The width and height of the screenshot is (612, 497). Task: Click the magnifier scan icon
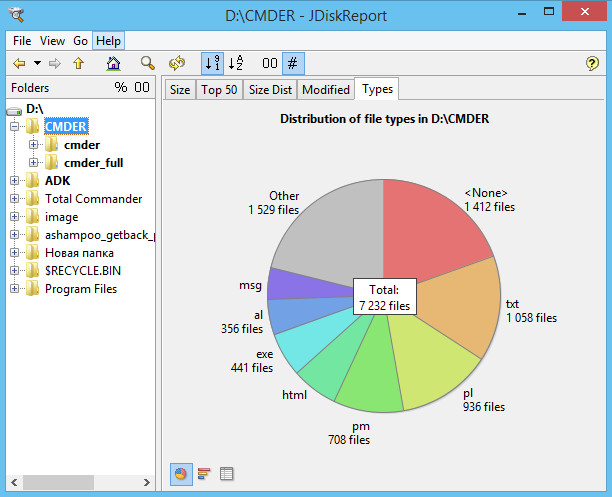click(148, 63)
